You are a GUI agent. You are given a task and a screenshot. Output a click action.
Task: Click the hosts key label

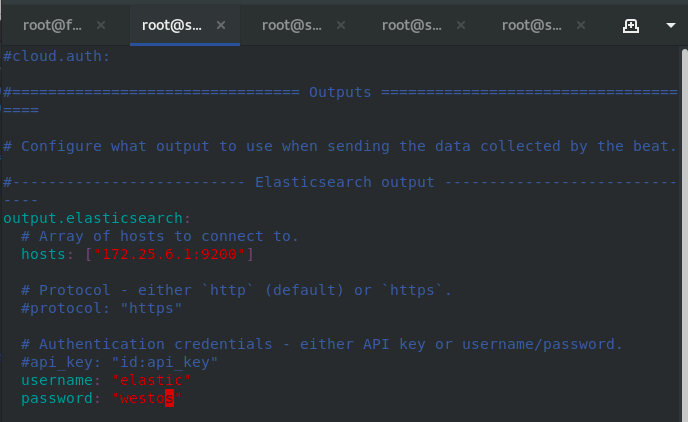pos(43,254)
